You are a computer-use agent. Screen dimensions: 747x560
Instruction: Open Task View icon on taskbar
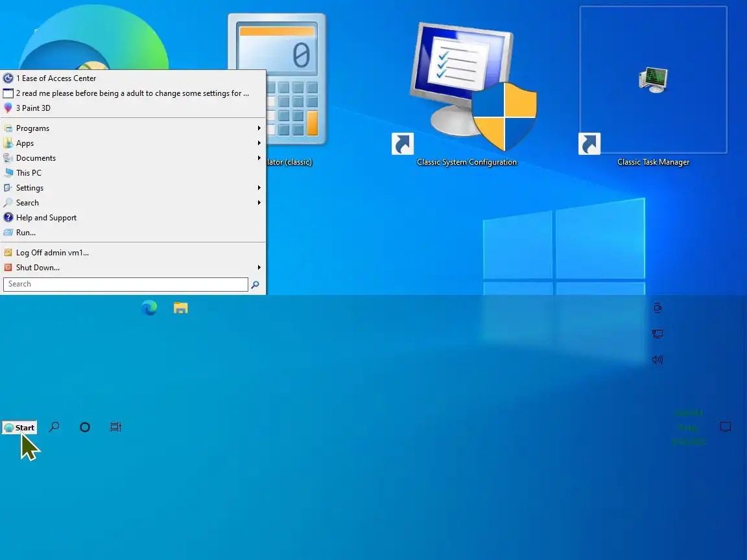pyautogui.click(x=116, y=426)
